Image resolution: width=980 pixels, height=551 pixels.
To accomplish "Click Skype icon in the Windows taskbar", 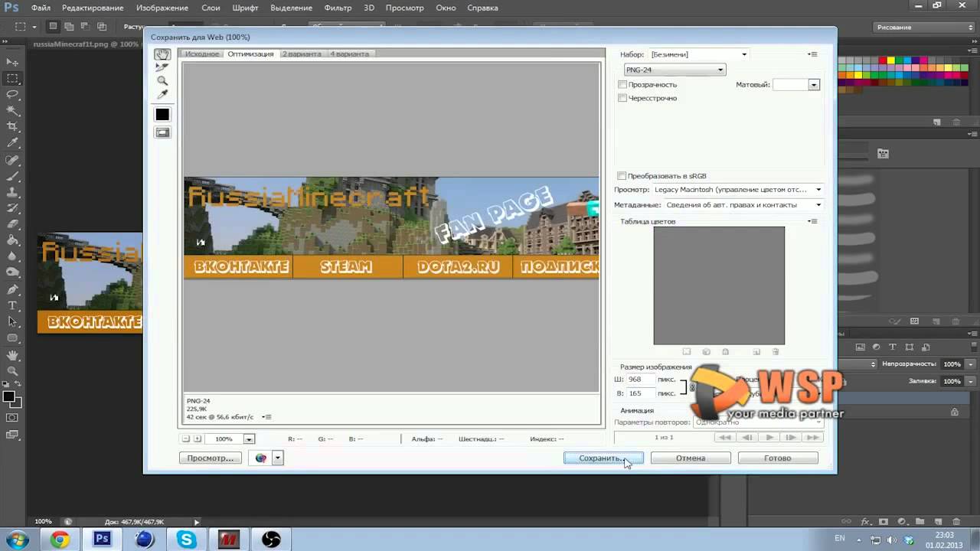I will (187, 540).
